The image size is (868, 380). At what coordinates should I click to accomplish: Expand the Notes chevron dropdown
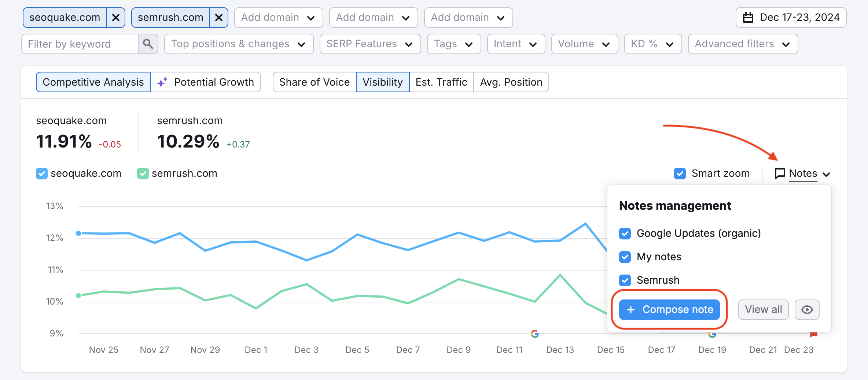tap(827, 174)
